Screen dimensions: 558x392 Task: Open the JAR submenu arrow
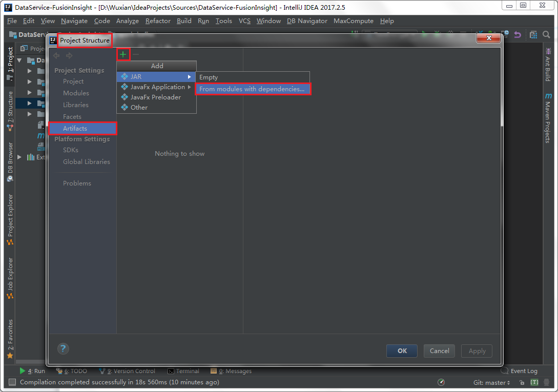[189, 76]
